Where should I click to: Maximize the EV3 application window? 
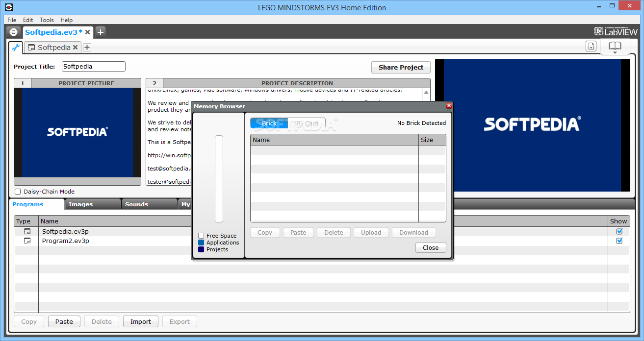613,7
